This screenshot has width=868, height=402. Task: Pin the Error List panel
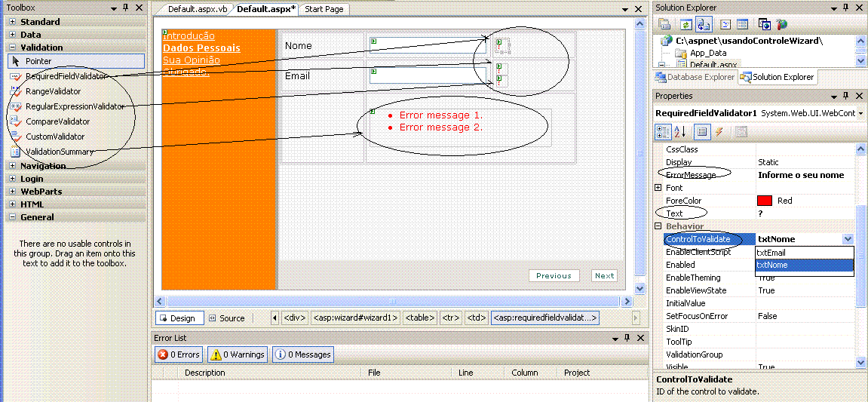point(627,338)
